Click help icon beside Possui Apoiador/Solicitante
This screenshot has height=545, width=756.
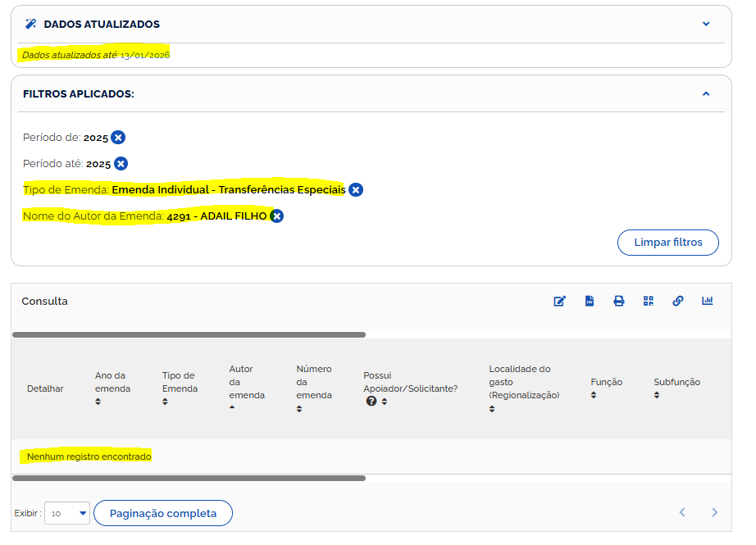click(x=371, y=402)
